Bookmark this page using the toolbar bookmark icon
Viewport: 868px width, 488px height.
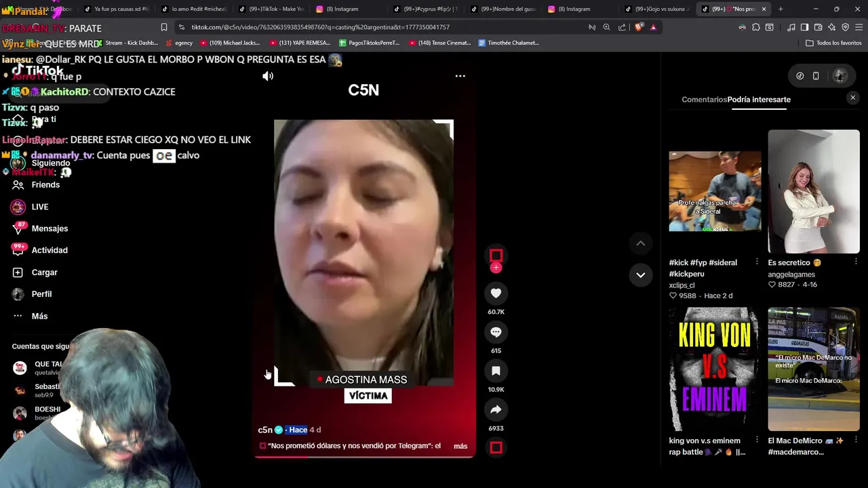pyautogui.click(x=163, y=27)
